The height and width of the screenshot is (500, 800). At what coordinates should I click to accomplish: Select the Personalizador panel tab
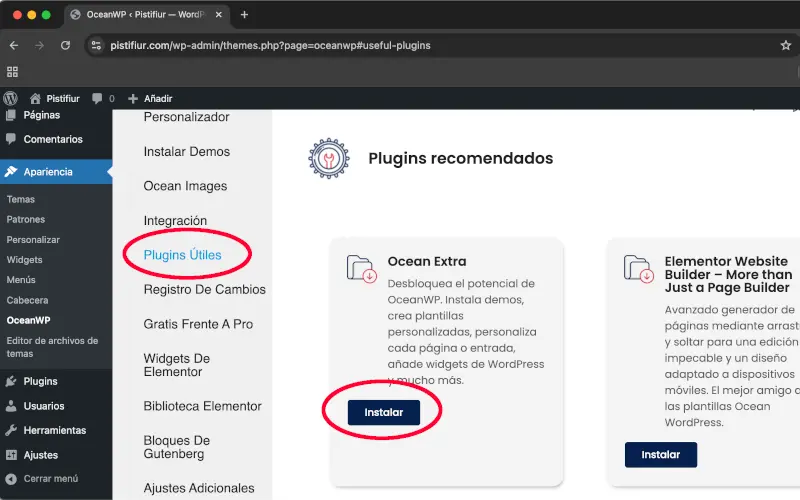tap(187, 117)
